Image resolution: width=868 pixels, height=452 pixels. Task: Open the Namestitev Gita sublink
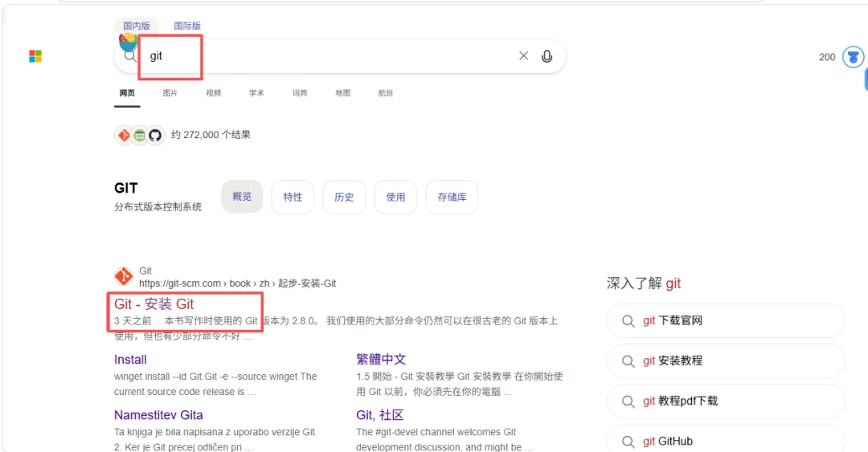coord(158,415)
